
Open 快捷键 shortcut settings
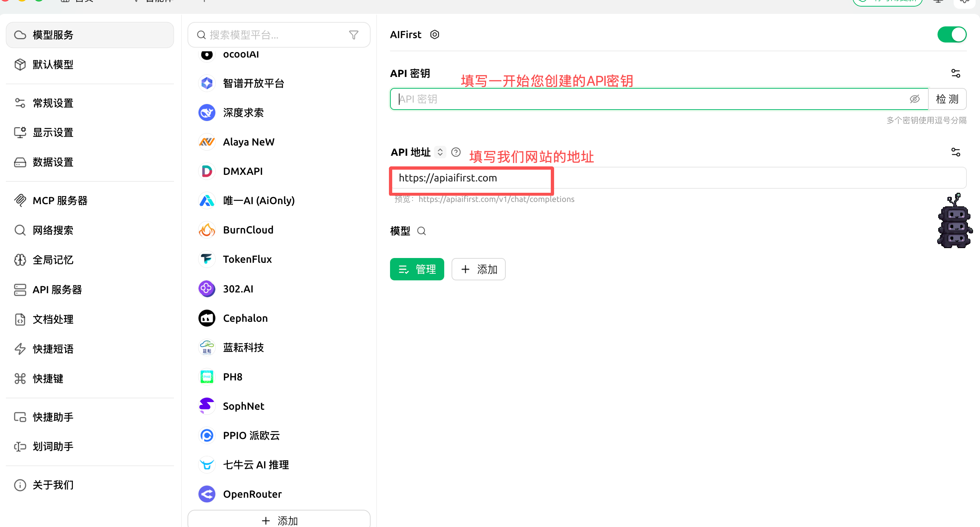coord(90,379)
